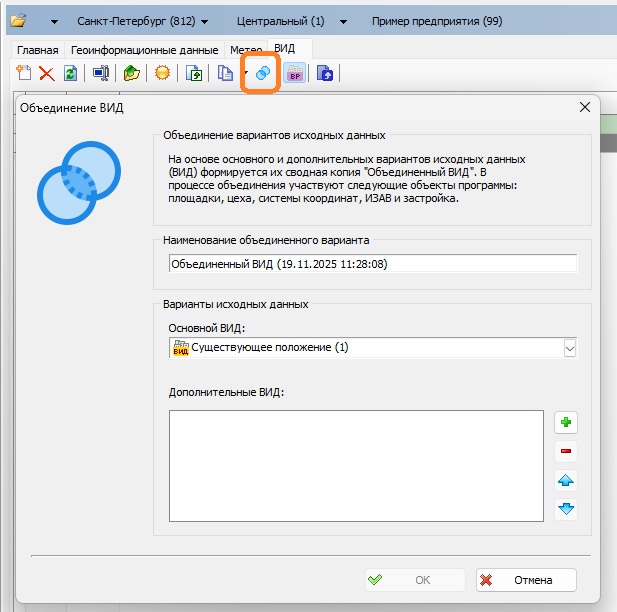Move additional ВИД down with blue arrow
Viewport: 617px width, 612px height.
tap(566, 509)
